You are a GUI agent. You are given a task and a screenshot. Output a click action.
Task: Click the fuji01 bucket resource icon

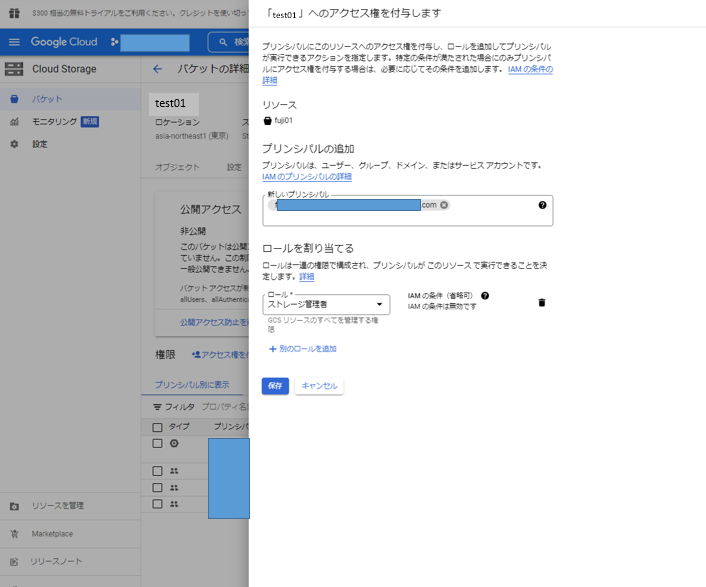click(267, 121)
